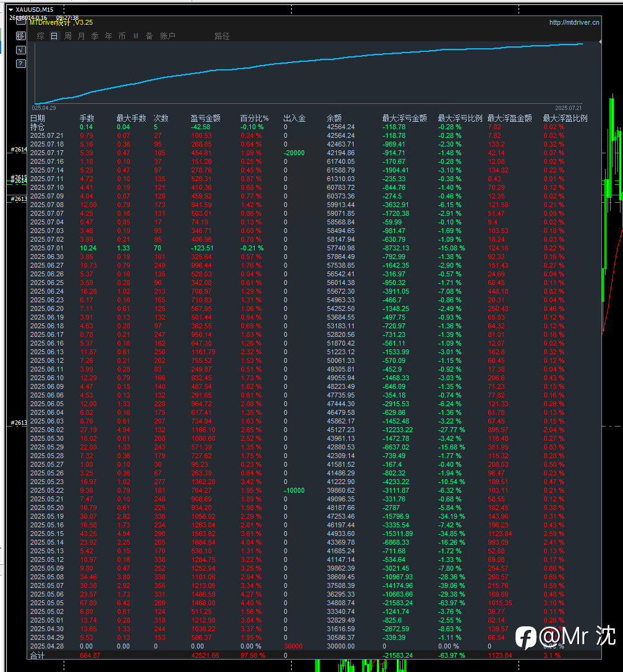Viewport: 623px width, 672px height.
Task: Click the 盈亏金额 column header
Action: coord(206,118)
